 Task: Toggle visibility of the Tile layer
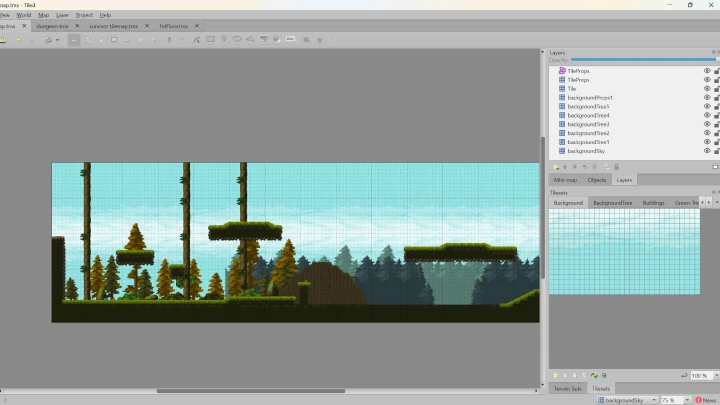tap(706, 89)
